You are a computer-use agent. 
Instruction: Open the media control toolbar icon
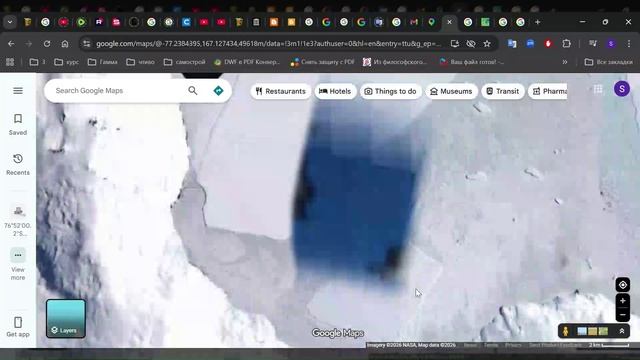point(593,43)
